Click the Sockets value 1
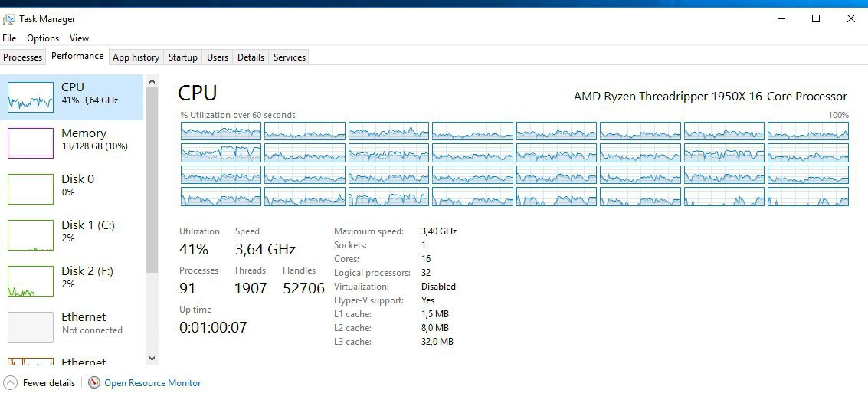Image resolution: width=868 pixels, height=400 pixels. pos(424,245)
